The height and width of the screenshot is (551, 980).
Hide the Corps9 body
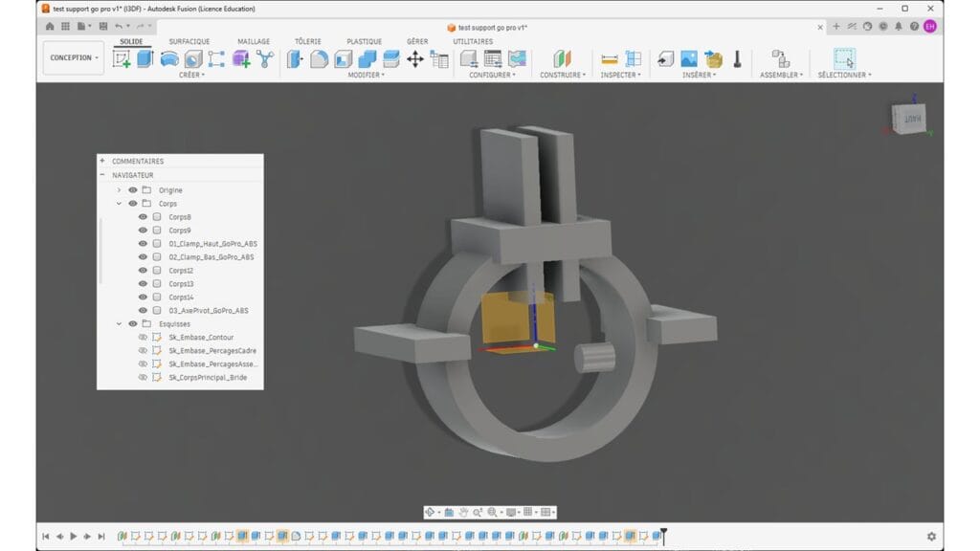coord(143,230)
